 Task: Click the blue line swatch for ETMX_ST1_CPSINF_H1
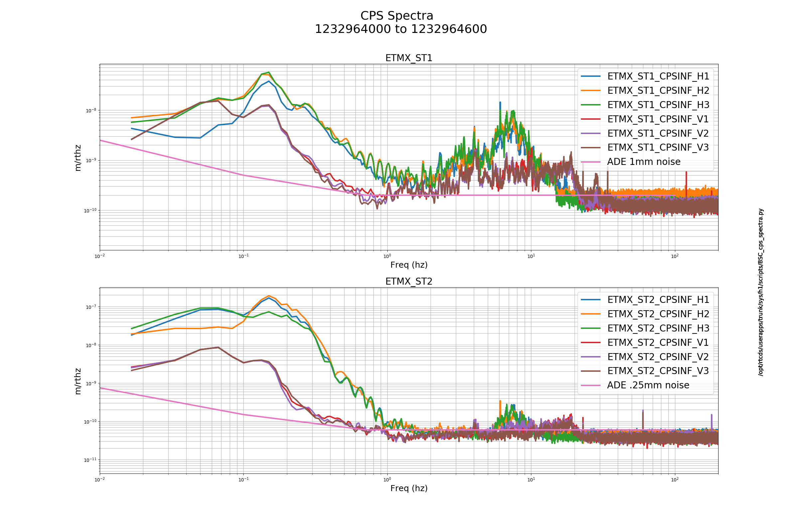pyautogui.click(x=591, y=76)
